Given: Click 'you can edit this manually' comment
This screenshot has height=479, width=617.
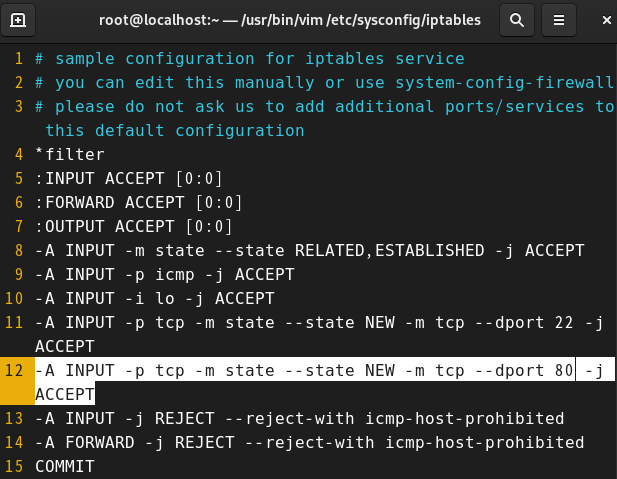Looking at the screenshot, I should (x=185, y=83).
